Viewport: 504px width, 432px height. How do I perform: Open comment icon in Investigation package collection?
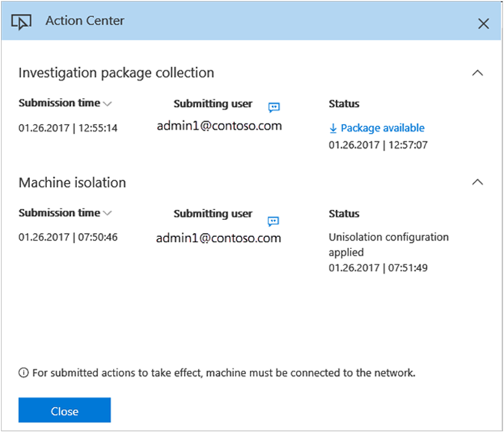274,108
